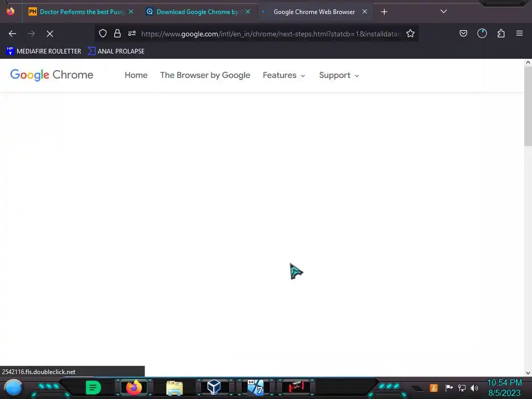This screenshot has width=532, height=399.
Task: Click the Java update tray icon
Action: click(434, 388)
